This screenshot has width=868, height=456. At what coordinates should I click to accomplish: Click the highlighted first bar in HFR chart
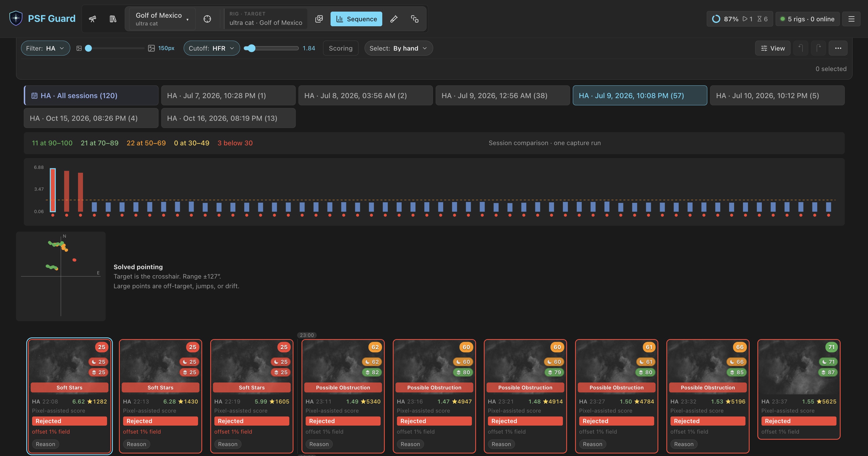(53, 190)
